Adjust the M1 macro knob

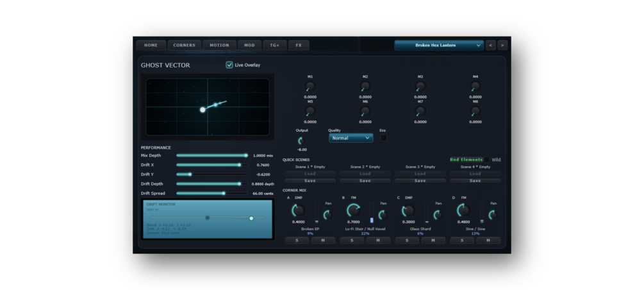310,87
